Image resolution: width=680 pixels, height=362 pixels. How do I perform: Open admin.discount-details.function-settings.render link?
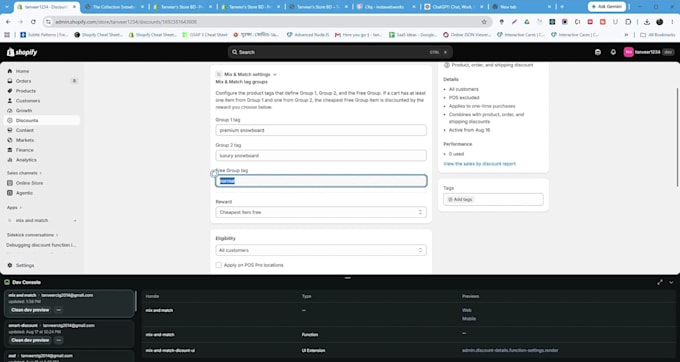pyautogui.click(x=510, y=350)
